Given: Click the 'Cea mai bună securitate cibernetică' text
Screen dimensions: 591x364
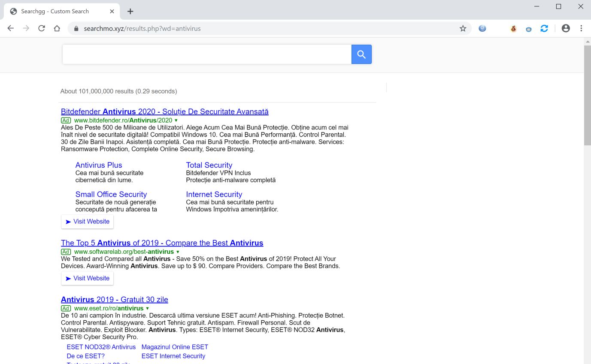Looking at the screenshot, I should [109, 176].
